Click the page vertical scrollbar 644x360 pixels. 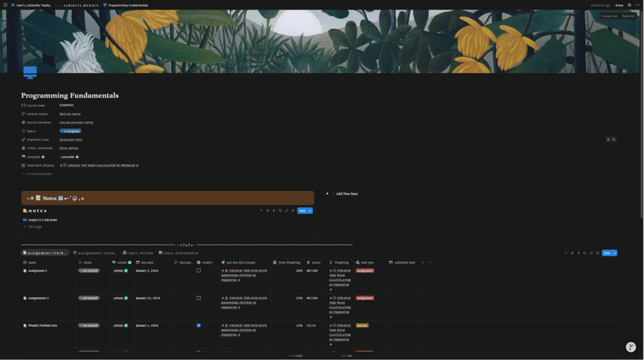coord(641,116)
